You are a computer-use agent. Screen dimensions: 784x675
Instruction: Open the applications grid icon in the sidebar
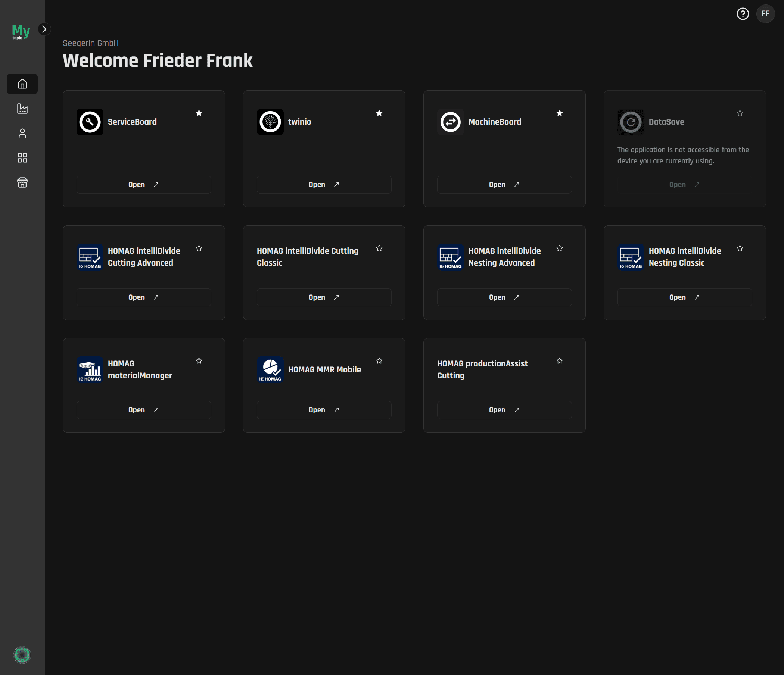[x=22, y=158]
